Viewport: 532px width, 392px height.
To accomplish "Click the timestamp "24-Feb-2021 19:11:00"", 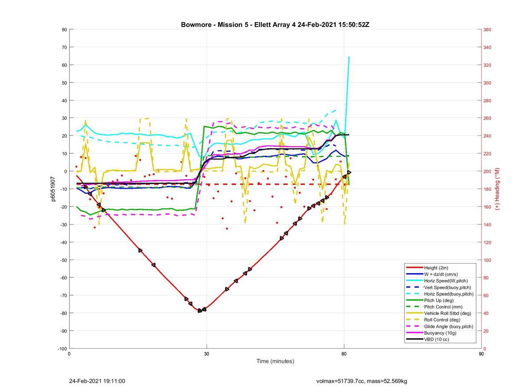I will click(x=97, y=381).
